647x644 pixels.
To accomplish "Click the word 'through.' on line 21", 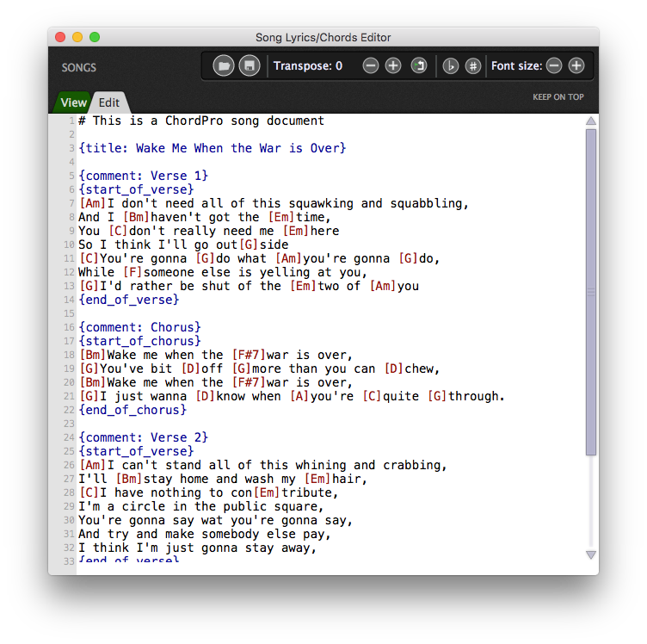I will [477, 396].
